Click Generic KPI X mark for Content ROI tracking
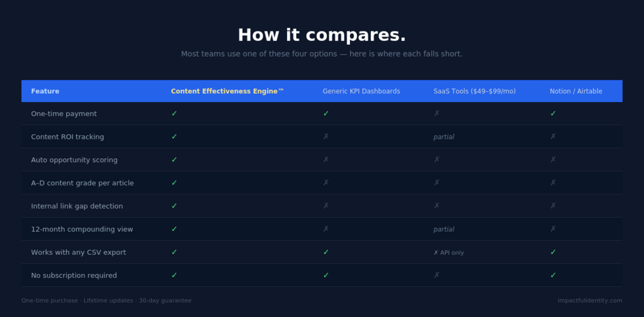 click(x=326, y=137)
